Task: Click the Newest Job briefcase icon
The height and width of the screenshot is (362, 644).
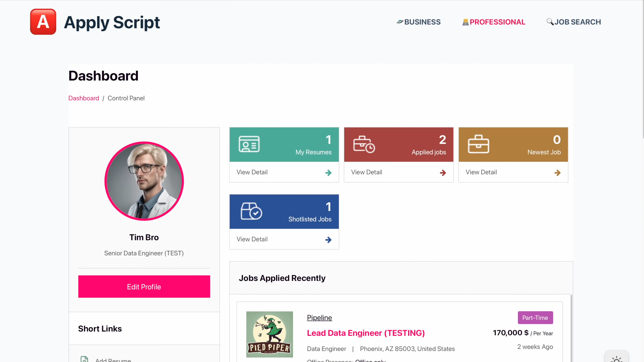Action: (x=478, y=144)
